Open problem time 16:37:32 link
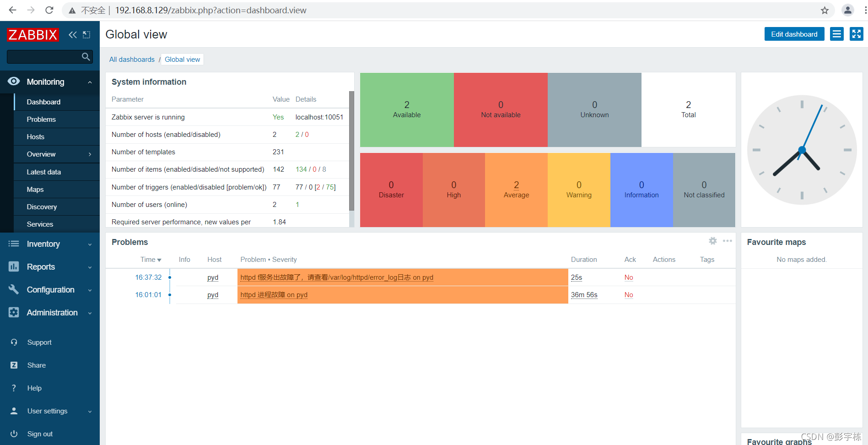Screen dimensions: 868x445 tap(148, 277)
